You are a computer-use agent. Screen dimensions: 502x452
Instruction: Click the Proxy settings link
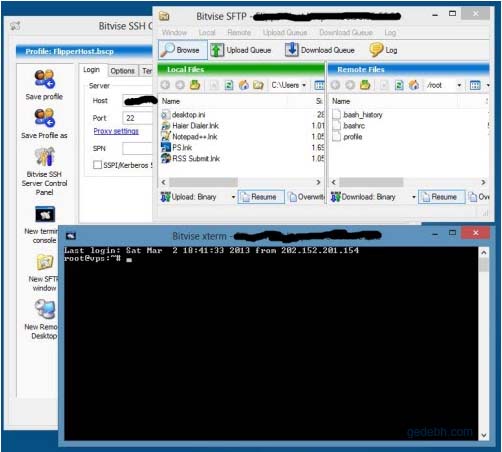click(x=116, y=131)
